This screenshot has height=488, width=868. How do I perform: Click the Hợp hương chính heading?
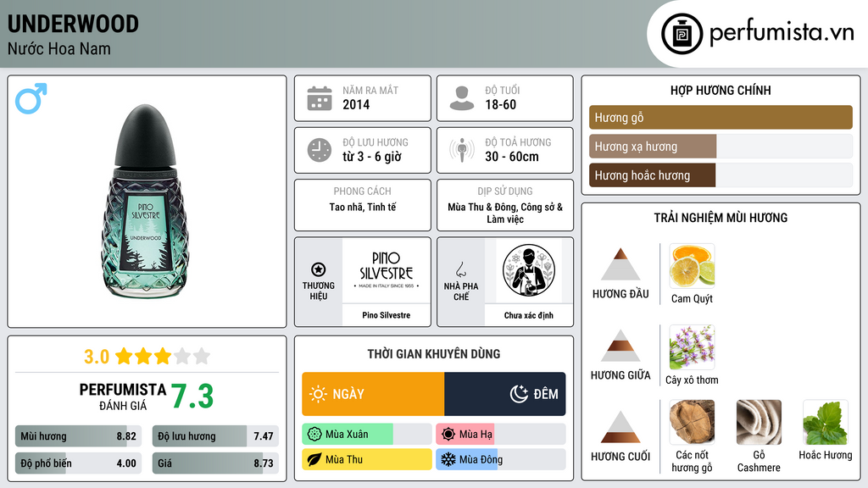tap(721, 90)
